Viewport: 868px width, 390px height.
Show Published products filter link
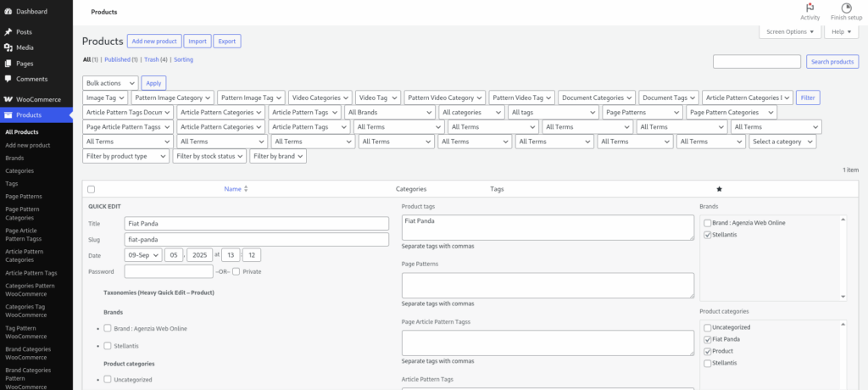tap(117, 59)
